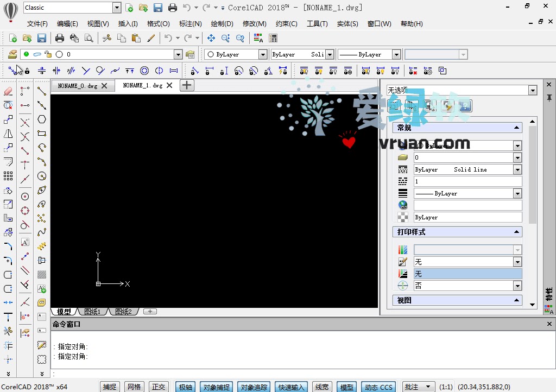Switch to NONAME_0.dwg tab
Screen dimensions: 556x392
tap(77, 86)
